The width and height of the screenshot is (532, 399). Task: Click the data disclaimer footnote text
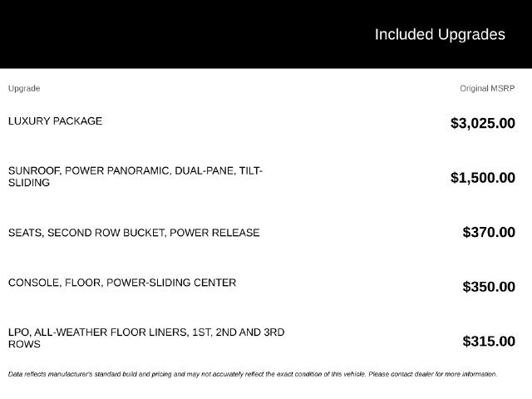click(x=253, y=374)
